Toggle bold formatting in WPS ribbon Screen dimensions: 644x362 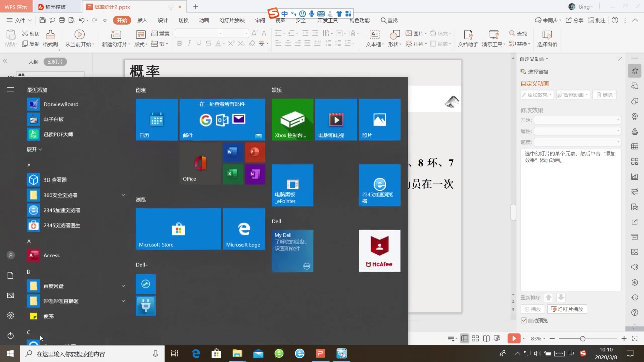click(179, 44)
